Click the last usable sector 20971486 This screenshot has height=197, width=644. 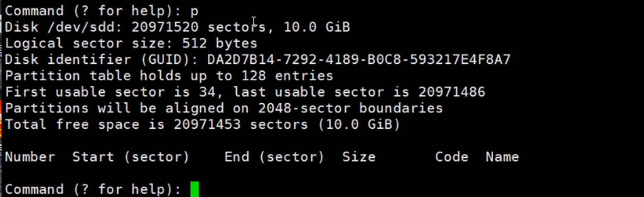(451, 92)
